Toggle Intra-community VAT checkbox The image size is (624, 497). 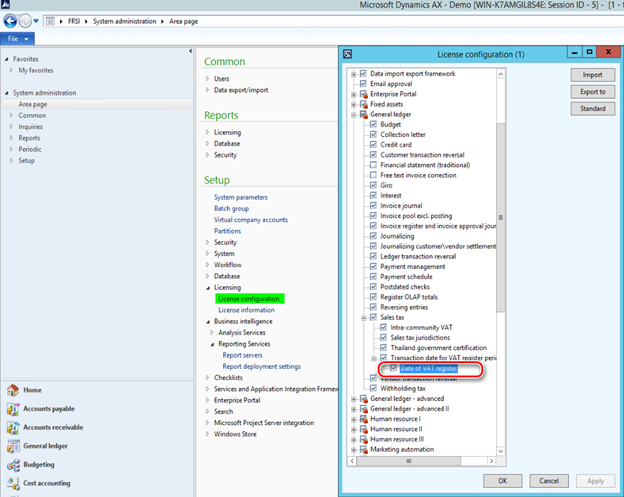pos(383,327)
